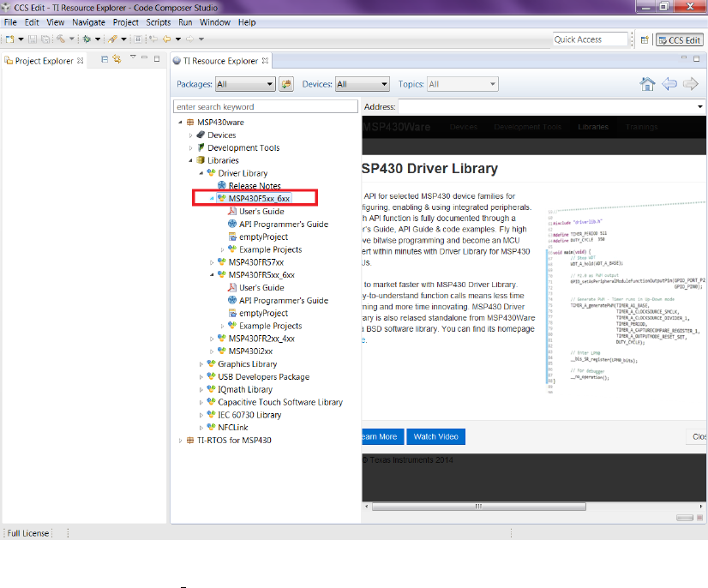Open the Project menu
Screen dimensions: 708x588
[x=125, y=22]
